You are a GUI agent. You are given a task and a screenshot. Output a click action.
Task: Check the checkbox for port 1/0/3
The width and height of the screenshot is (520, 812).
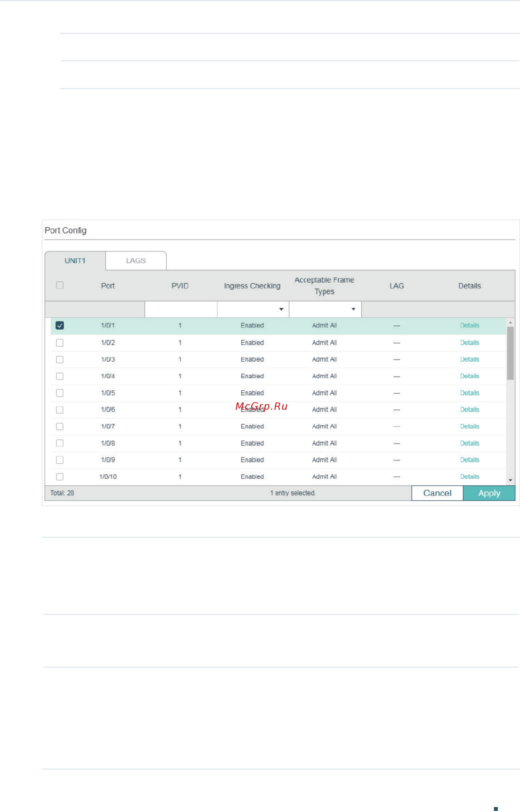[60, 360]
